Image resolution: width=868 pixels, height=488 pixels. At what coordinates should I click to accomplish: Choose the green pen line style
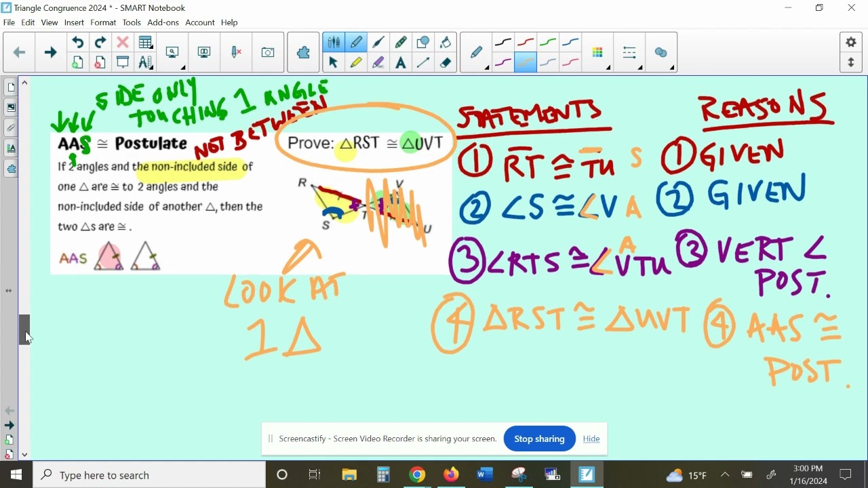548,43
